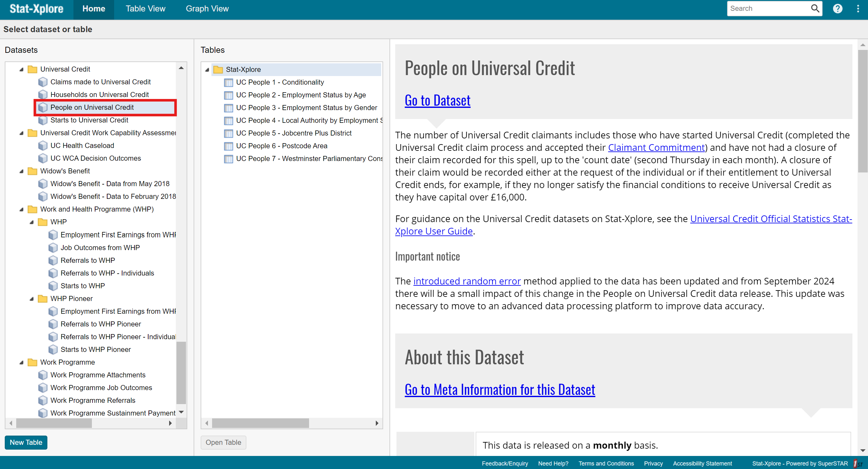
Task: Select Widow's Benefit - Data from May 2018
Action: (x=110, y=184)
